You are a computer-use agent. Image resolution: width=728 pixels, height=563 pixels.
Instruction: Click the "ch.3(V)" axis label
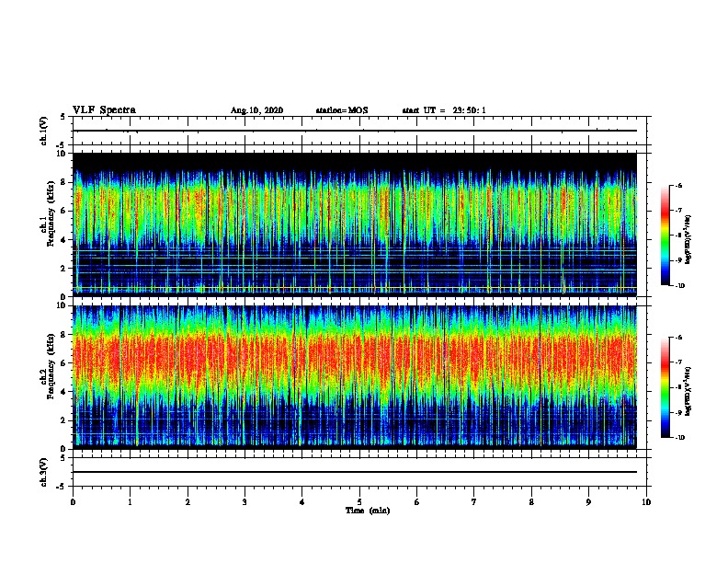tap(44, 472)
